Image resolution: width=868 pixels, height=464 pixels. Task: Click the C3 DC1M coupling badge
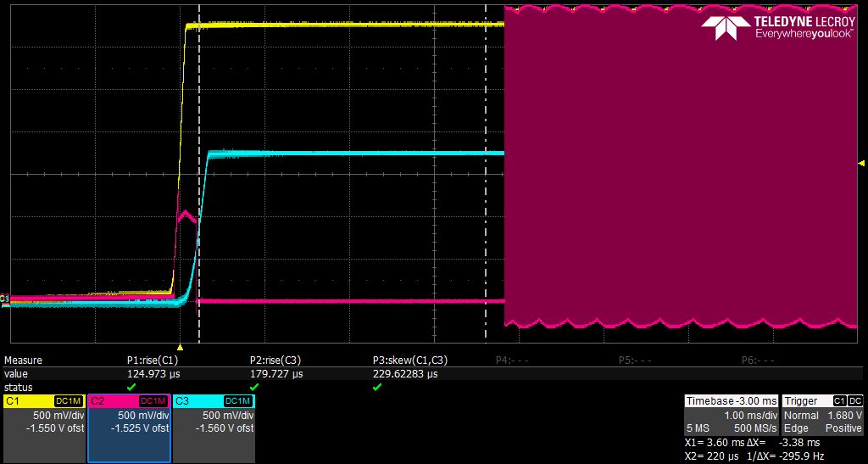click(238, 401)
